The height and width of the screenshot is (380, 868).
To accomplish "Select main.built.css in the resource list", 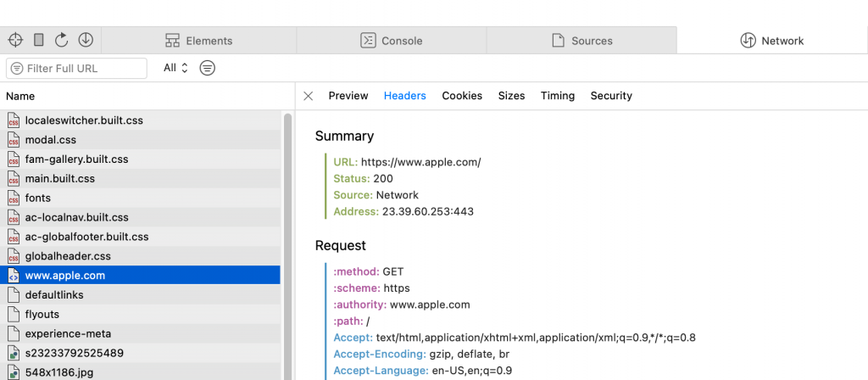I will (140, 178).
